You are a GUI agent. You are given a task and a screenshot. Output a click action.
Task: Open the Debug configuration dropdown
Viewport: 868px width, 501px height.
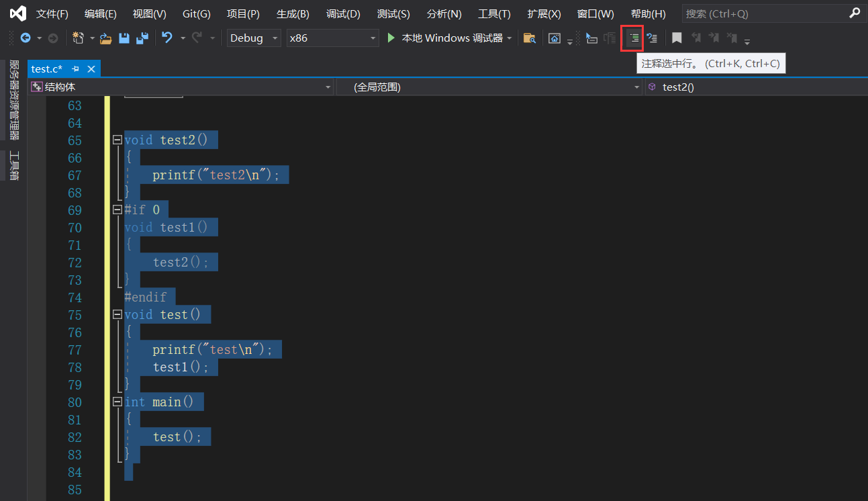click(254, 38)
